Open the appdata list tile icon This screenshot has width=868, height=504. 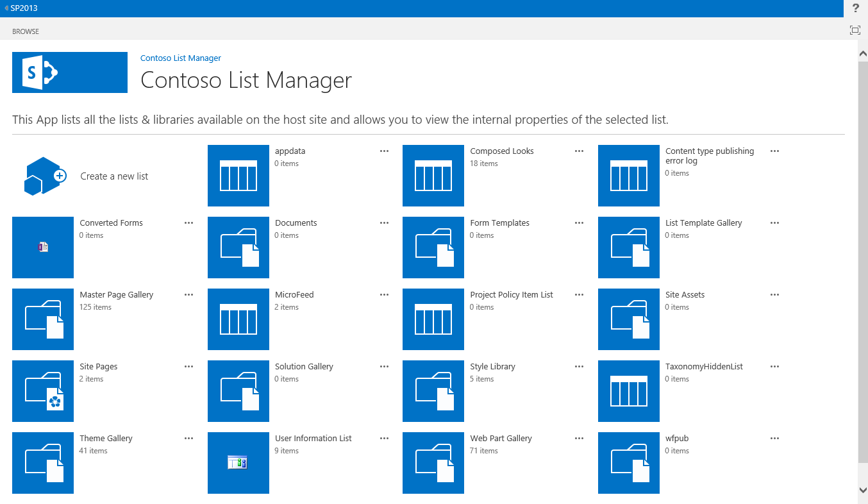click(x=238, y=176)
